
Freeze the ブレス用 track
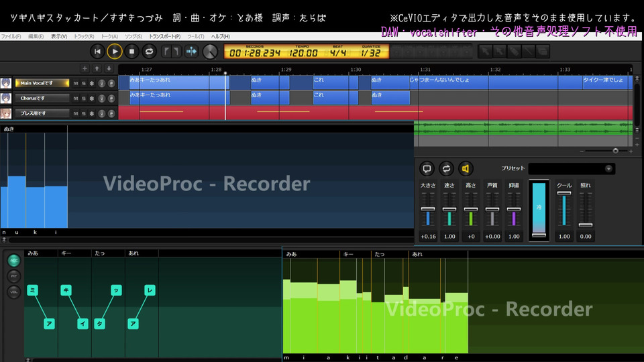(x=92, y=114)
